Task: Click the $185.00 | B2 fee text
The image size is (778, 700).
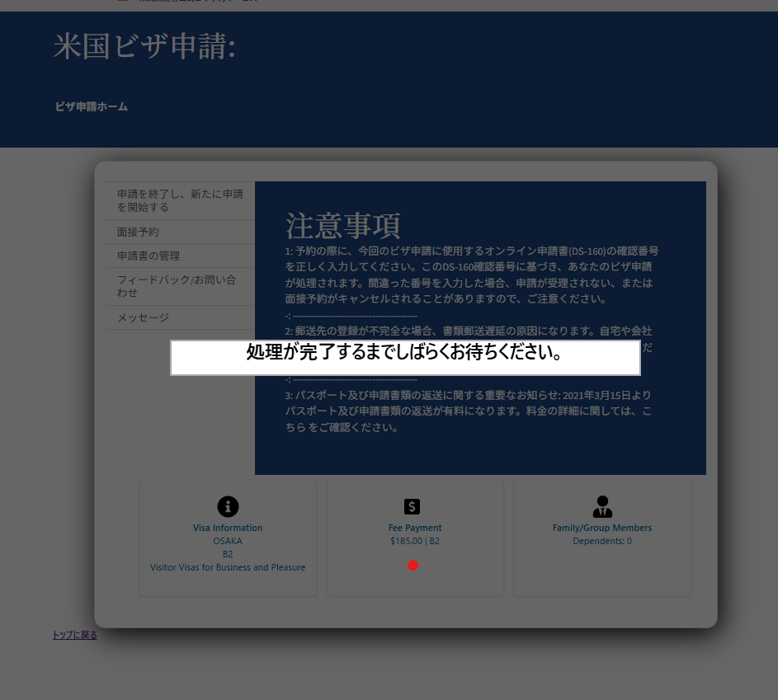Action: pyautogui.click(x=415, y=542)
